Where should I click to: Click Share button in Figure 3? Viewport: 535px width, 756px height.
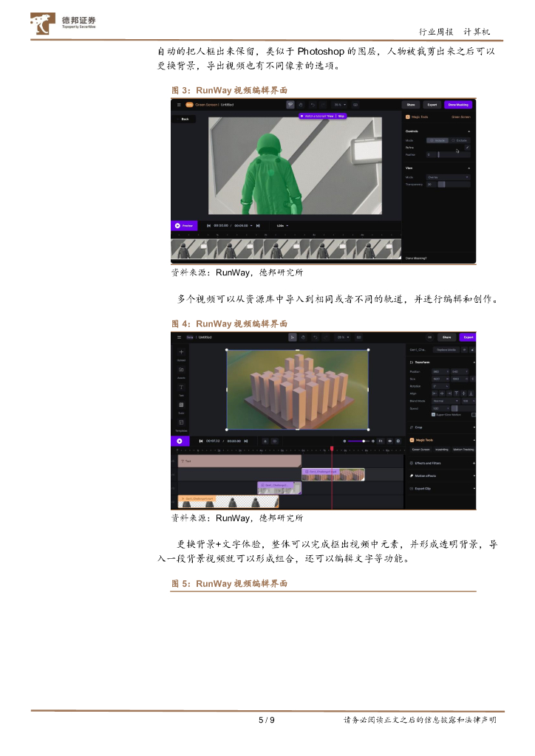tap(411, 105)
